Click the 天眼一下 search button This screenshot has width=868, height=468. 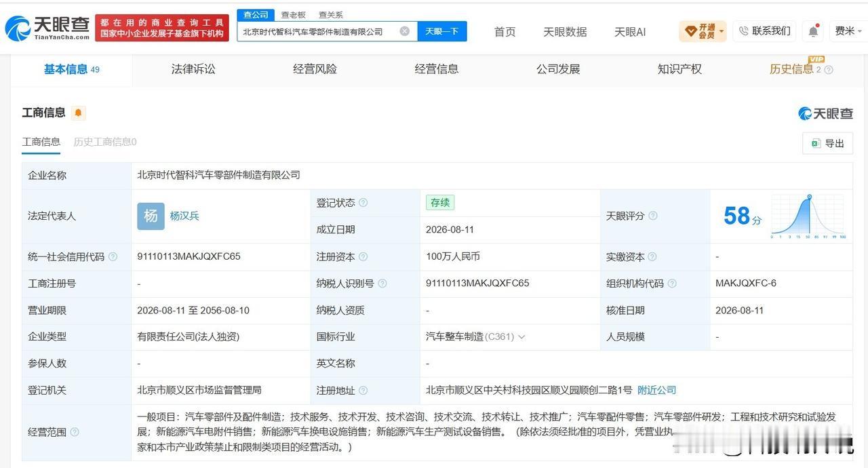[x=442, y=31]
